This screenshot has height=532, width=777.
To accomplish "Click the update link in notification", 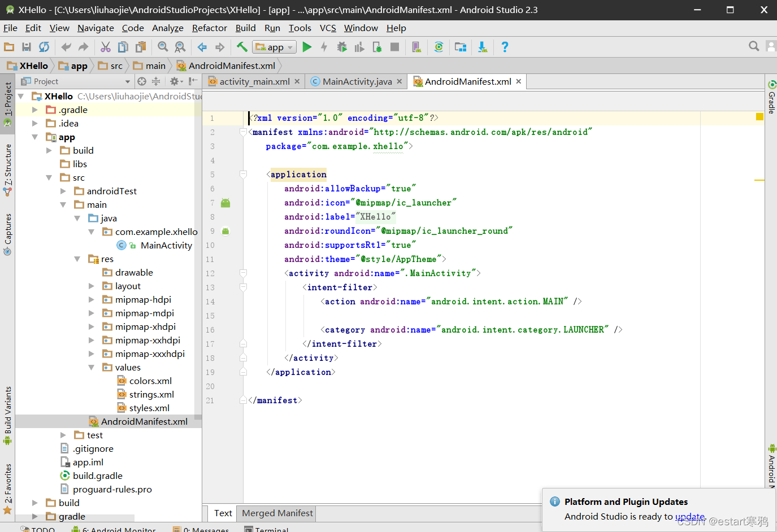I will click(x=689, y=516).
